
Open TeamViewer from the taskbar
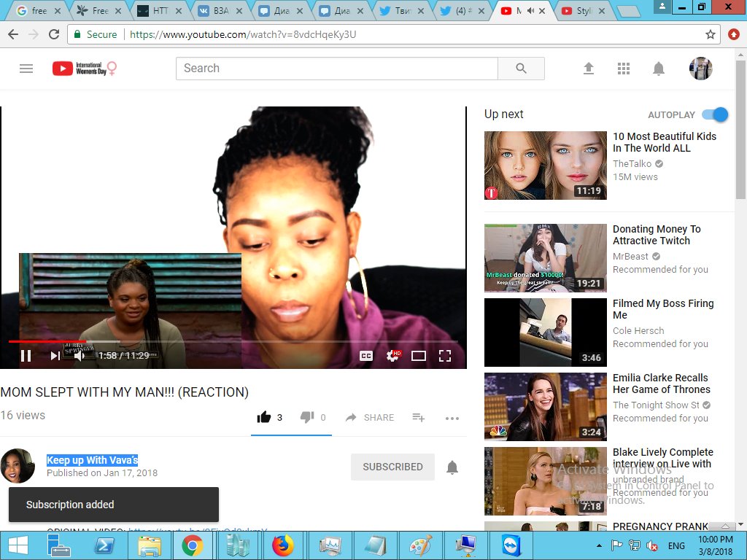pyautogui.click(x=511, y=545)
